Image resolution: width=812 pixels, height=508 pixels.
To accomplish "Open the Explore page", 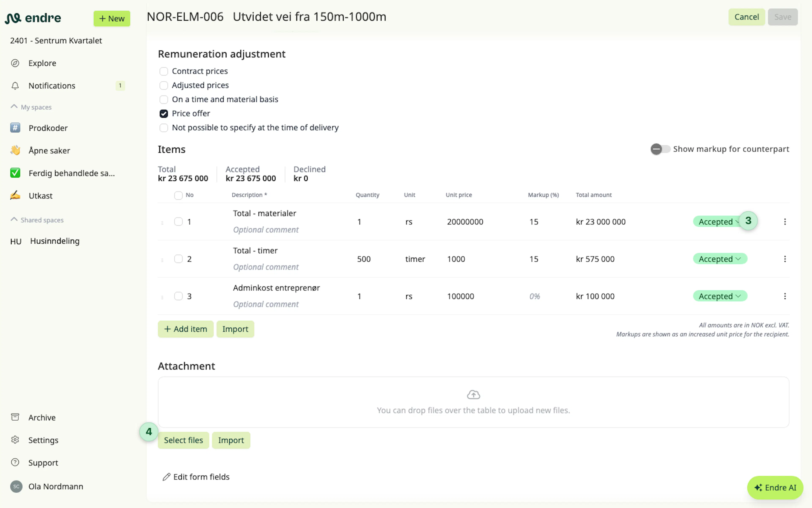I will pyautogui.click(x=42, y=63).
